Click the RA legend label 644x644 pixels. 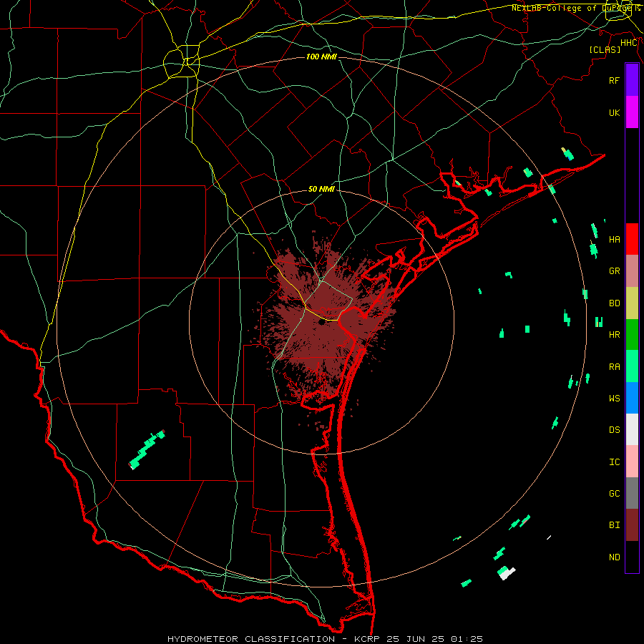click(x=614, y=367)
